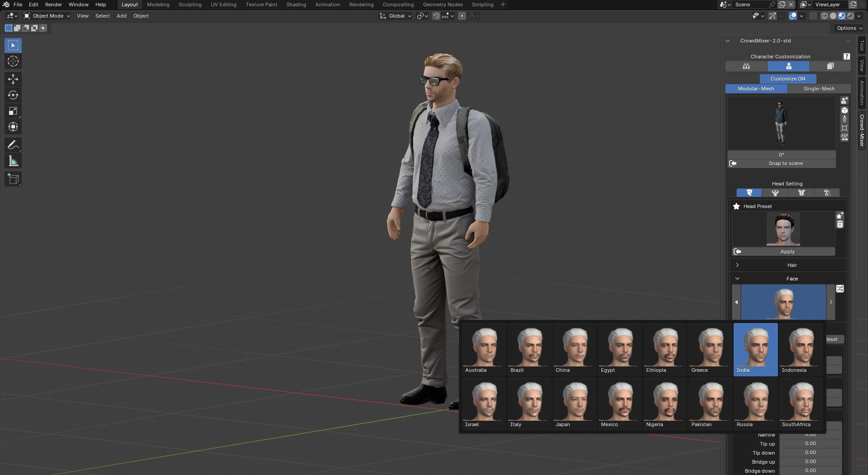Screen dimensions: 868x475
Task: Choose the Japan face thumbnail
Action: click(574, 404)
